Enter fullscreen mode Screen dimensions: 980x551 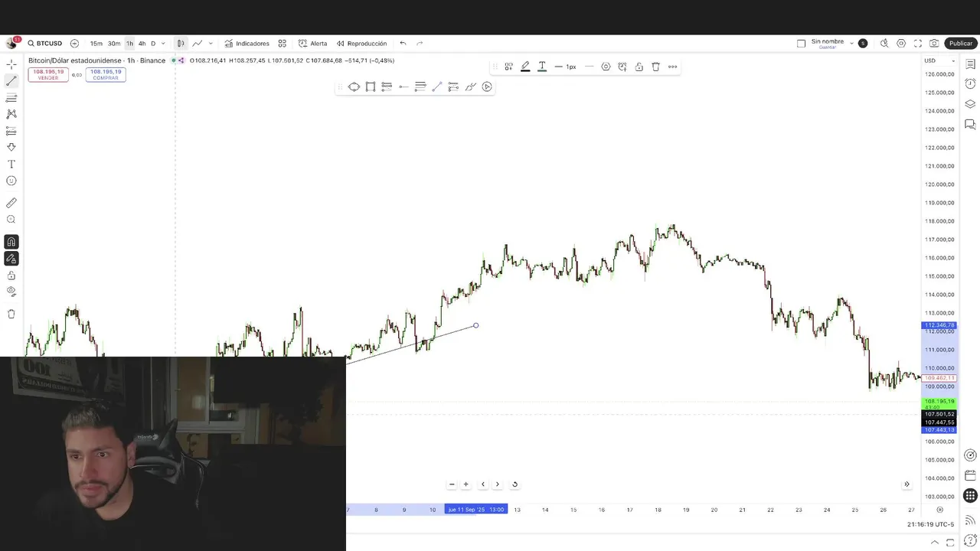click(918, 44)
